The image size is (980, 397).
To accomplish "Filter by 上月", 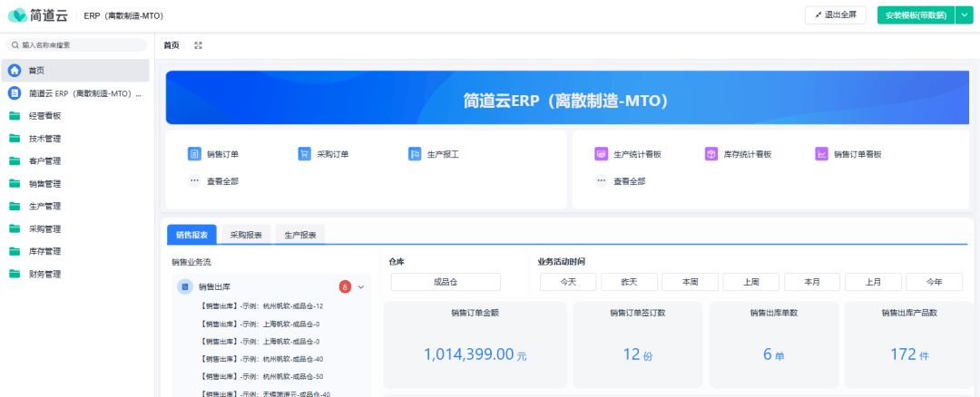I will [x=873, y=282].
